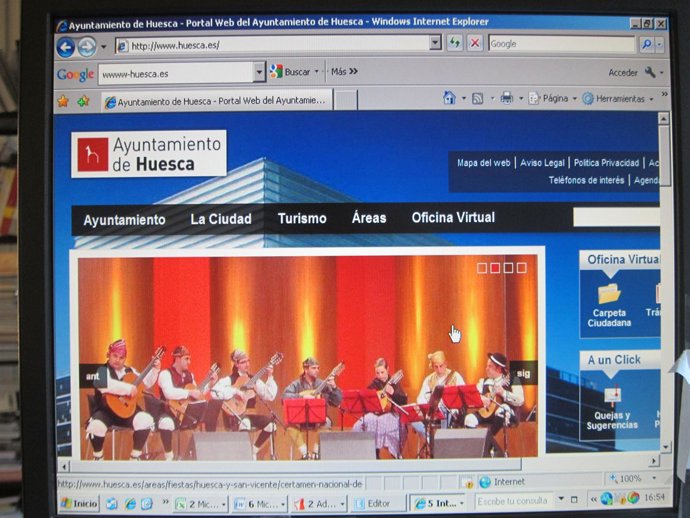Click the Quejas y Sugerencias icon
This screenshot has height=518, width=690.
(x=611, y=396)
